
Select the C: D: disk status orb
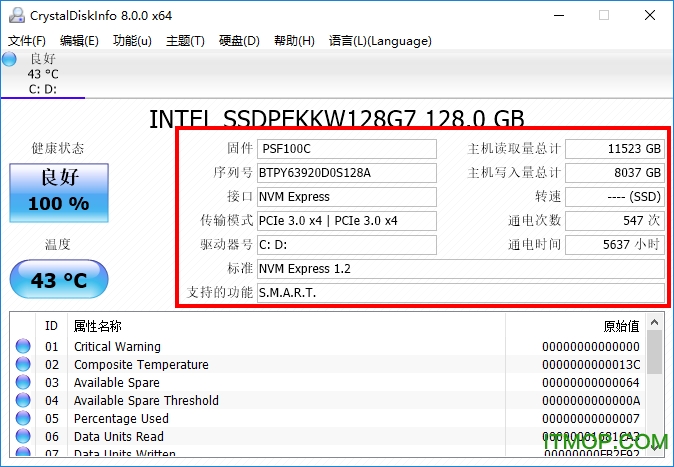(x=10, y=59)
